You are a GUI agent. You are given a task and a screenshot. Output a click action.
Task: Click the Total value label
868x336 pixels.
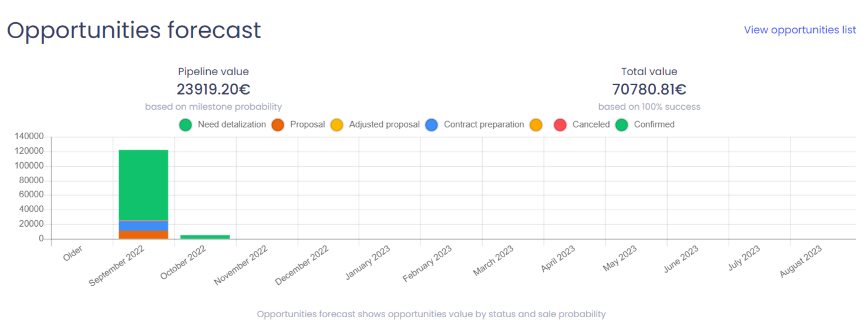point(649,72)
